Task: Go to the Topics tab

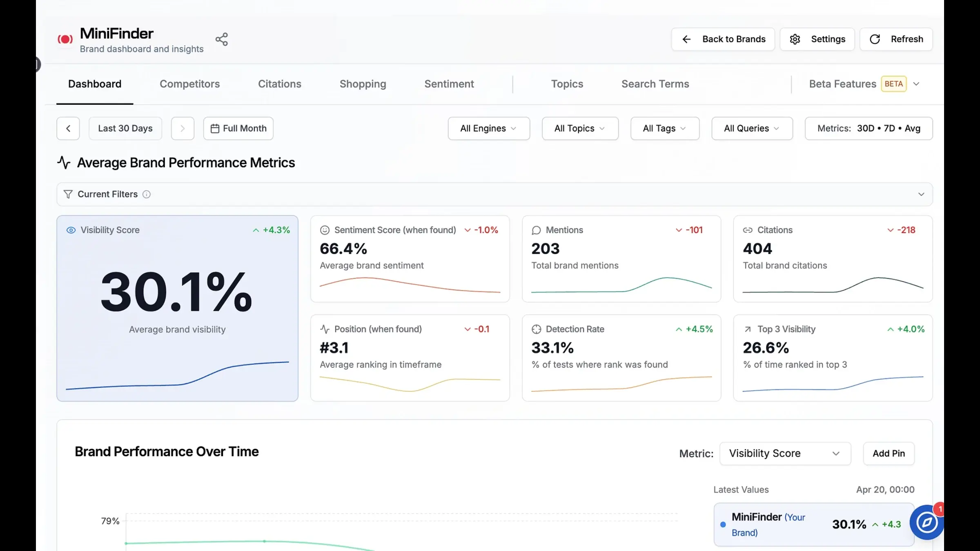Action: coord(567,84)
